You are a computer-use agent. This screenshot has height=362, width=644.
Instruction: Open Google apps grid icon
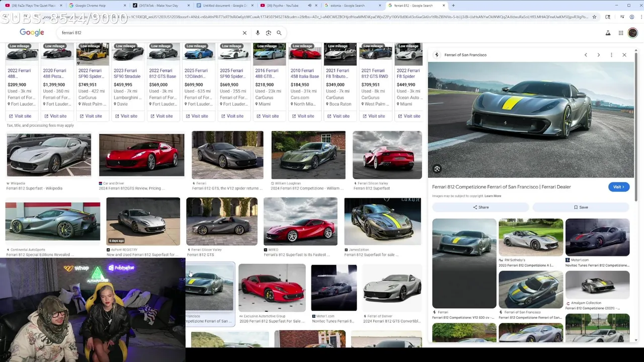tap(621, 33)
